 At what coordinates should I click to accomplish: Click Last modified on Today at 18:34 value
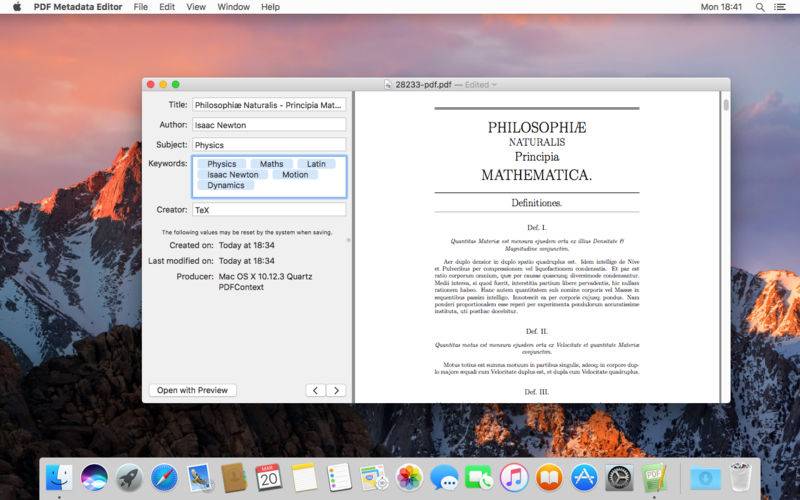click(x=246, y=261)
